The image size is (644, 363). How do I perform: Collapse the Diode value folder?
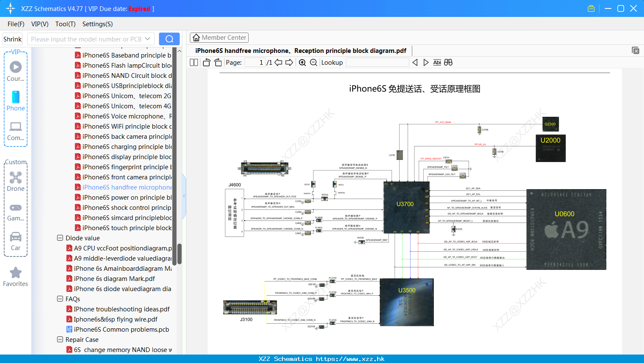tap(60, 238)
